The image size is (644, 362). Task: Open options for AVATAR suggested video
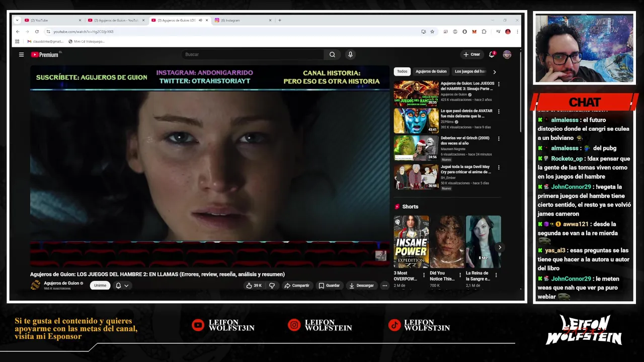click(499, 111)
